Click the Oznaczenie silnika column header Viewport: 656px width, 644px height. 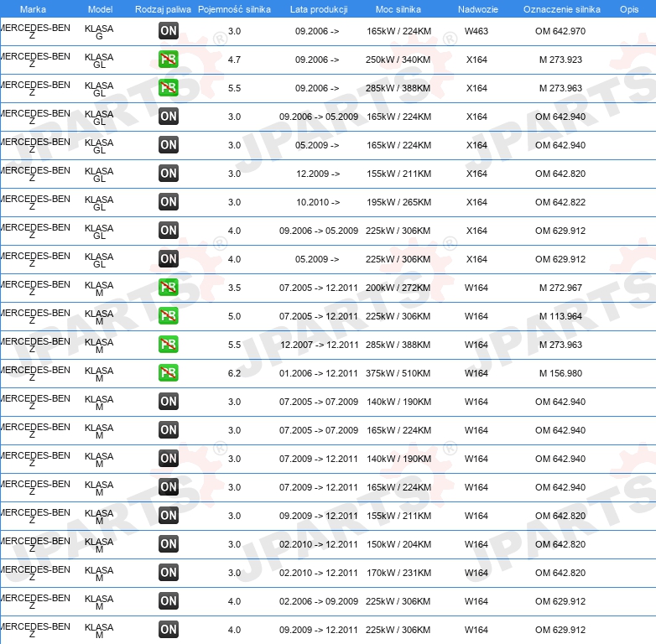[562, 9]
